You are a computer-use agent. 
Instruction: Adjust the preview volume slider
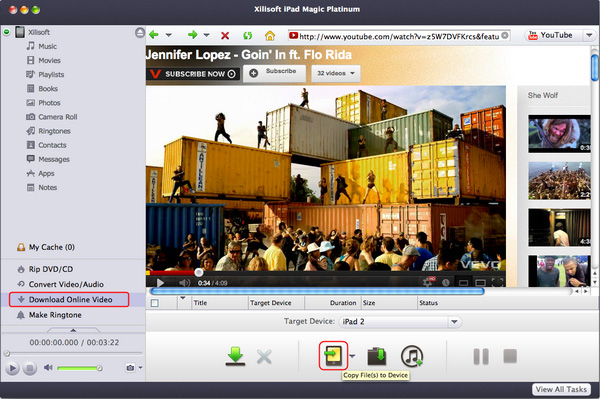(79, 368)
